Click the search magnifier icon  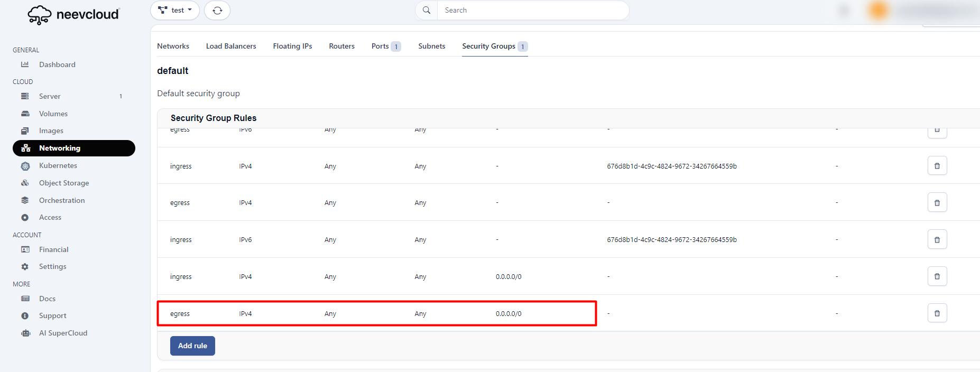coord(427,11)
